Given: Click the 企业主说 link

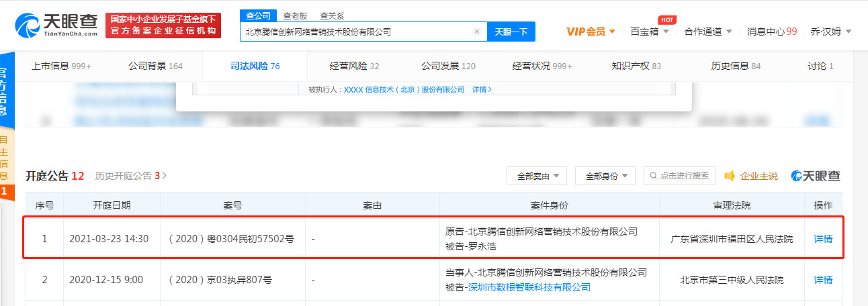Looking at the screenshot, I should point(758,176).
